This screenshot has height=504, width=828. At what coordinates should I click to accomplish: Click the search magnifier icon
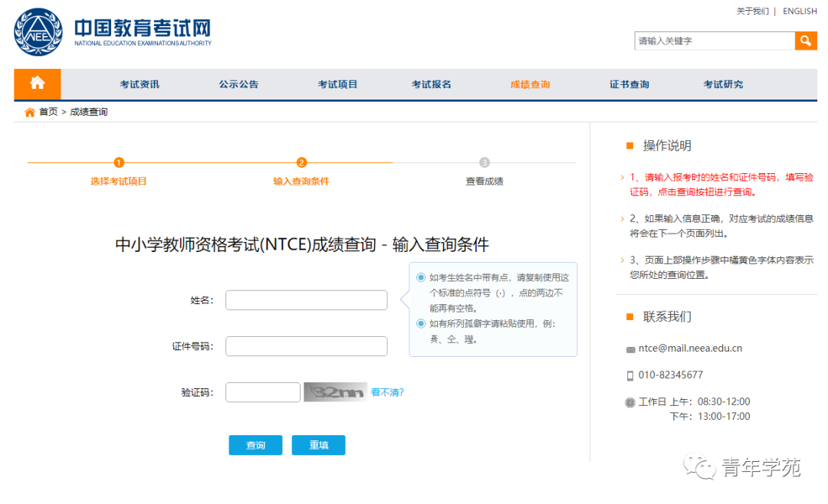805,40
